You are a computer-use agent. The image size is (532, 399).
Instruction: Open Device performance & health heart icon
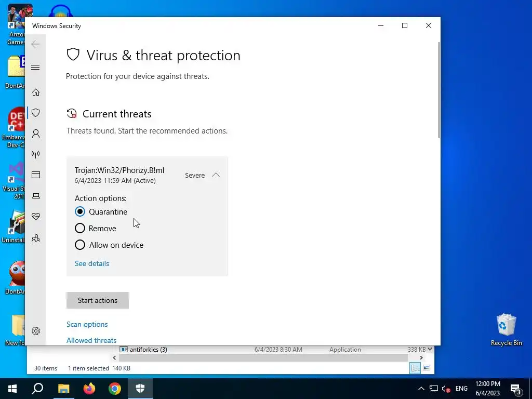pos(36,217)
